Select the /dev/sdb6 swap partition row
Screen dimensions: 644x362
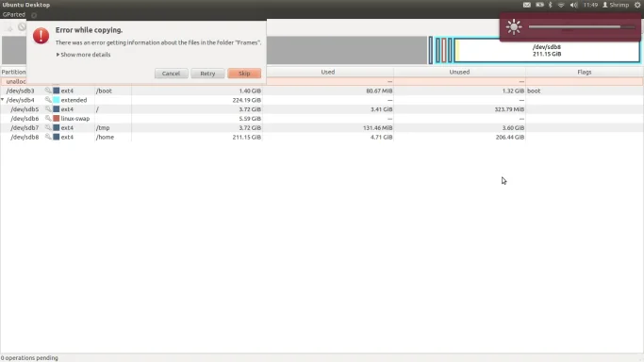322,118
